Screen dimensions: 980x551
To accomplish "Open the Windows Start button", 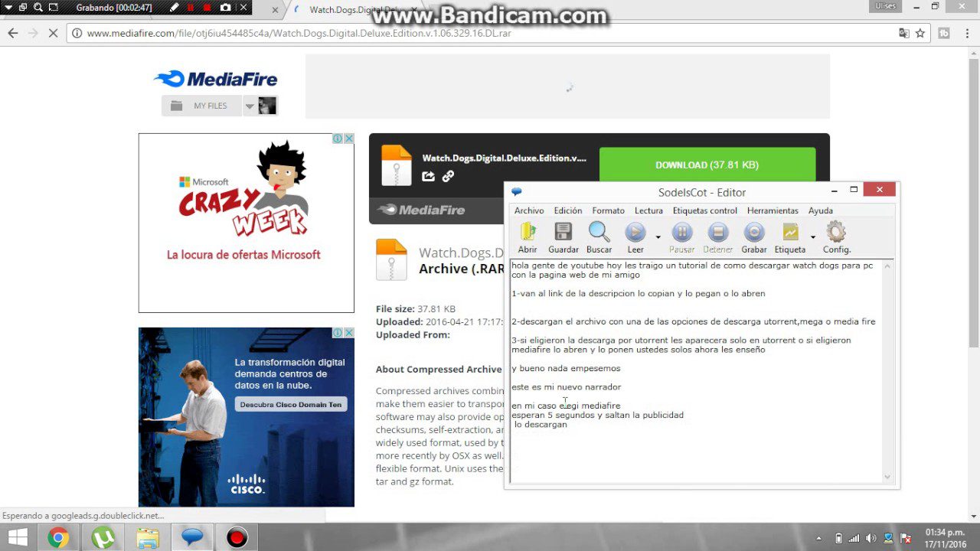I will [x=18, y=538].
